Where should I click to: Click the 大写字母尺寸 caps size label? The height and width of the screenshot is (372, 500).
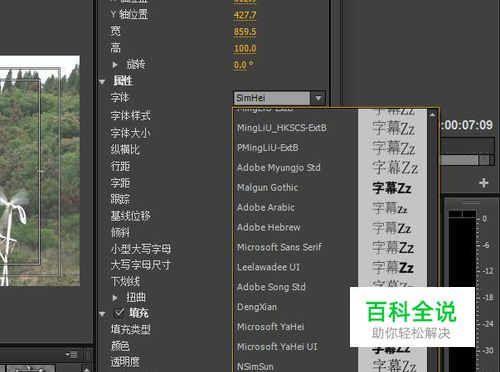point(141,265)
